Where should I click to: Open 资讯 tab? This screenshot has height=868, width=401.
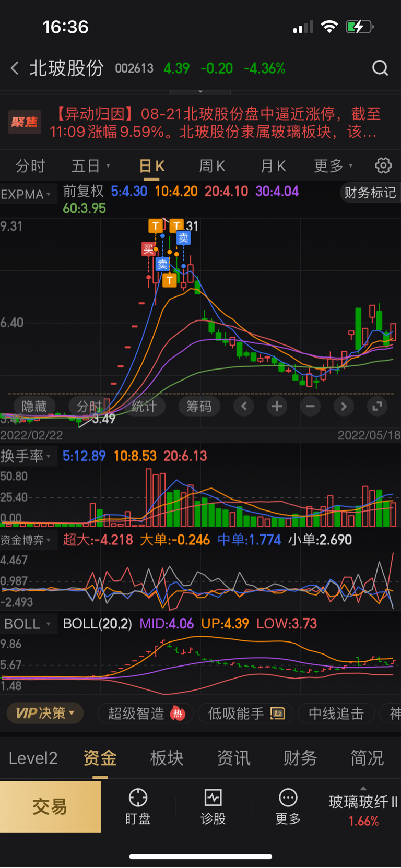tap(233, 758)
